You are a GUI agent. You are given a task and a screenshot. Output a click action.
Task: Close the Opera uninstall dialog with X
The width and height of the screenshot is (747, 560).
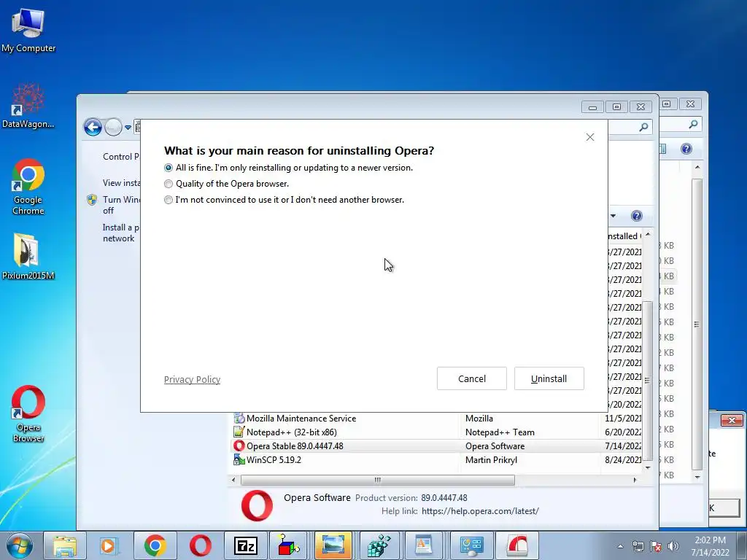point(589,137)
